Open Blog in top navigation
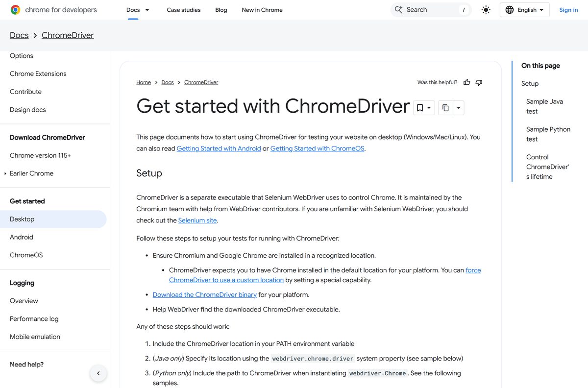 221,10
